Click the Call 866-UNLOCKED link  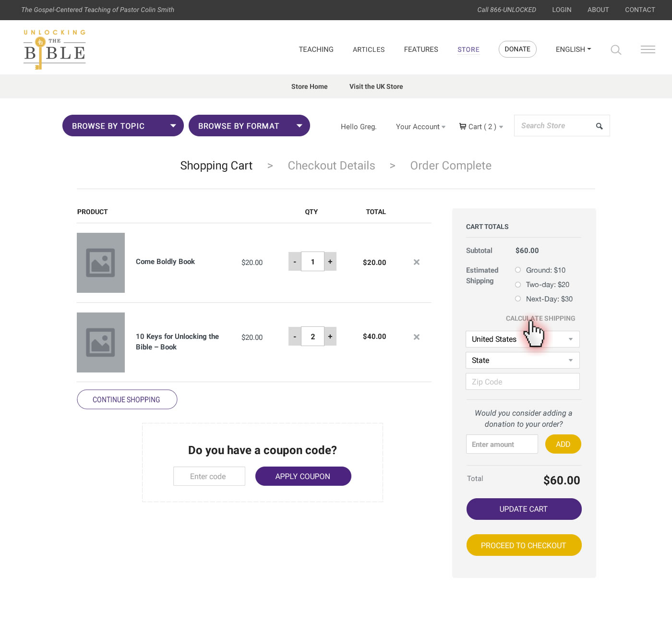[506, 10]
